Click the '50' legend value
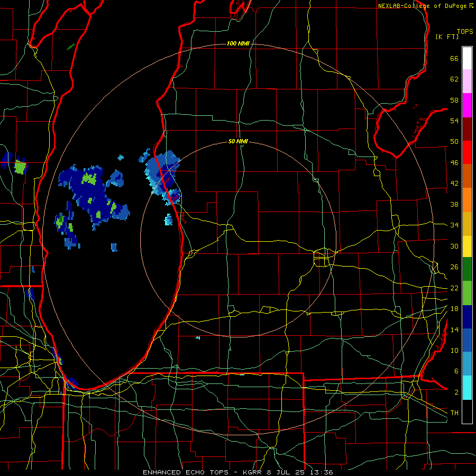476x476 pixels. pyautogui.click(x=454, y=142)
